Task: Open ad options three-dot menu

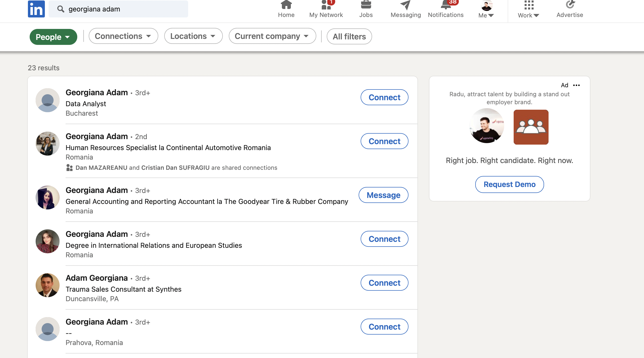Action: click(576, 85)
